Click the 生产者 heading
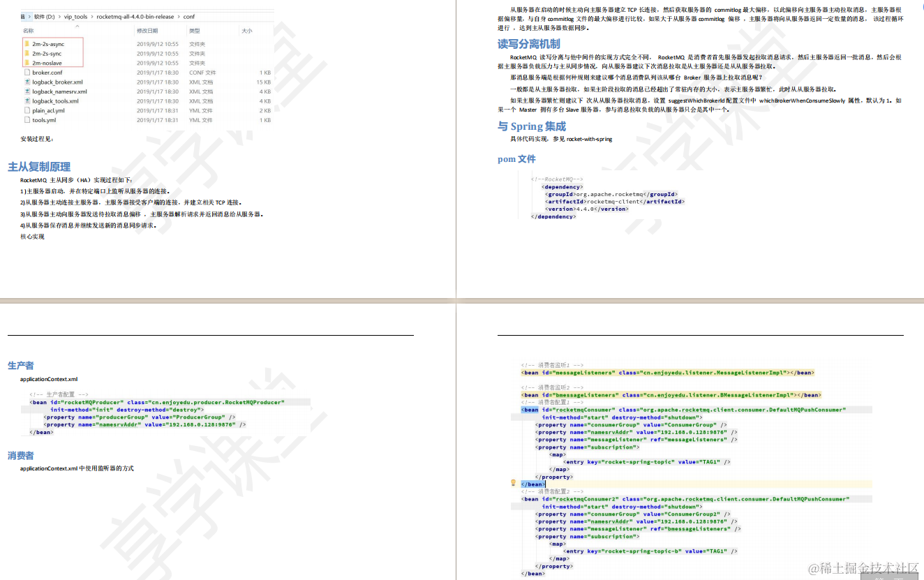The width and height of the screenshot is (924, 580). tap(21, 366)
